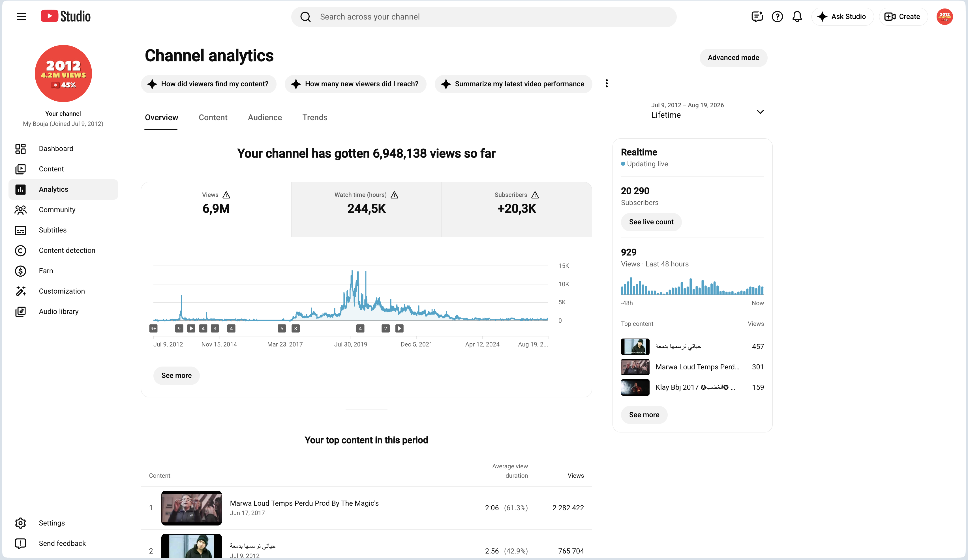The width and height of the screenshot is (968, 560).
Task: Click See live count button
Action: click(x=651, y=222)
